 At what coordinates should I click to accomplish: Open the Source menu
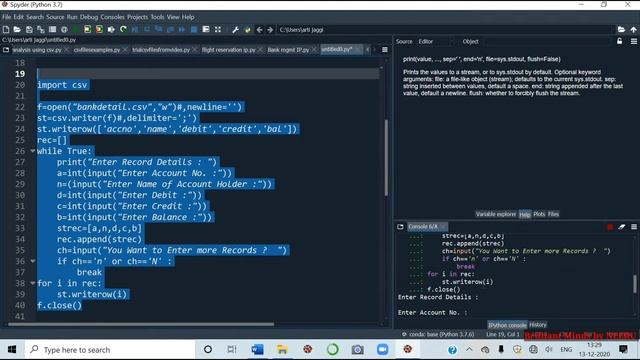point(55,17)
